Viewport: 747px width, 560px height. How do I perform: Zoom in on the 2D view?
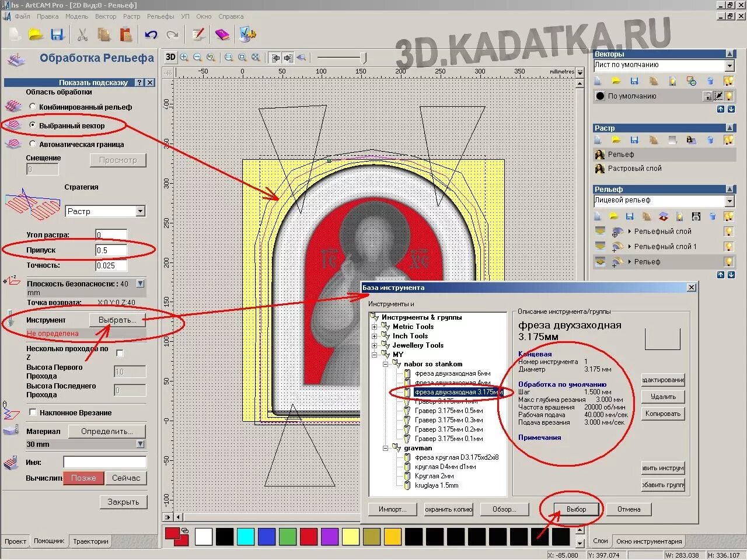(184, 57)
